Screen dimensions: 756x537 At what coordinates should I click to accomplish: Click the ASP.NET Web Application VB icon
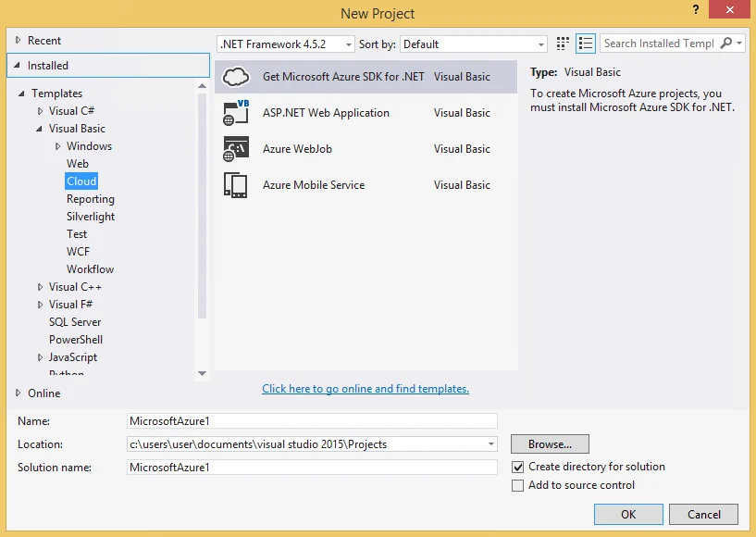[x=236, y=112]
